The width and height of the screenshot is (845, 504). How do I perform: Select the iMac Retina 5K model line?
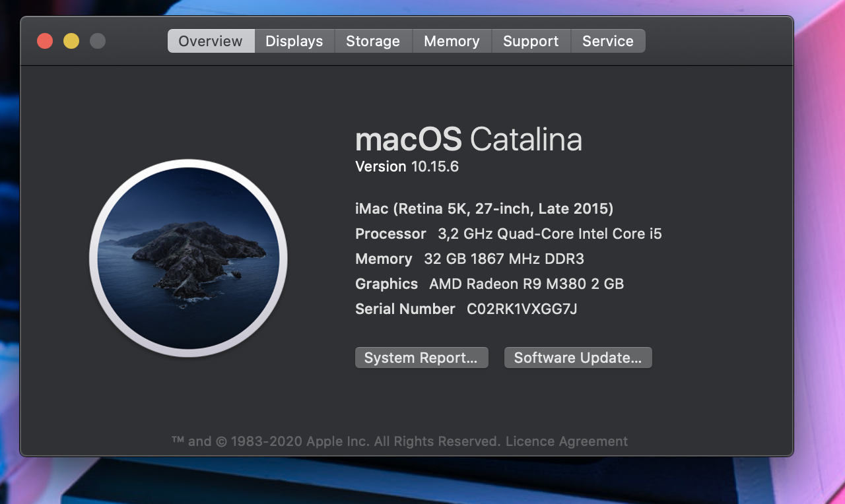coord(484,209)
